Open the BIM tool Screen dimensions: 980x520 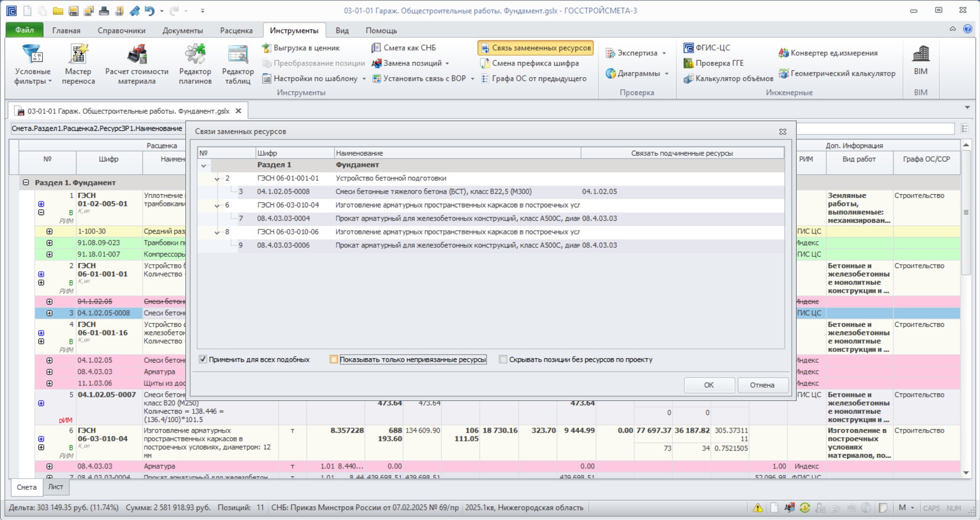921,60
